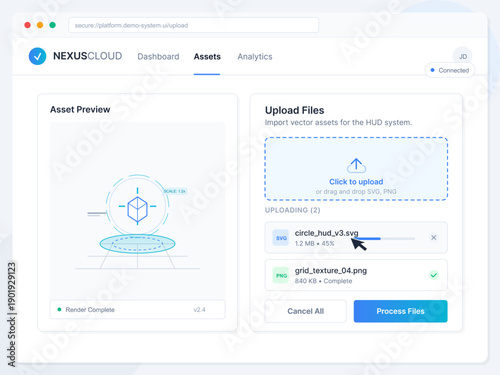
Task: Click the cube HUD preview thumbnail
Action: 137,211
